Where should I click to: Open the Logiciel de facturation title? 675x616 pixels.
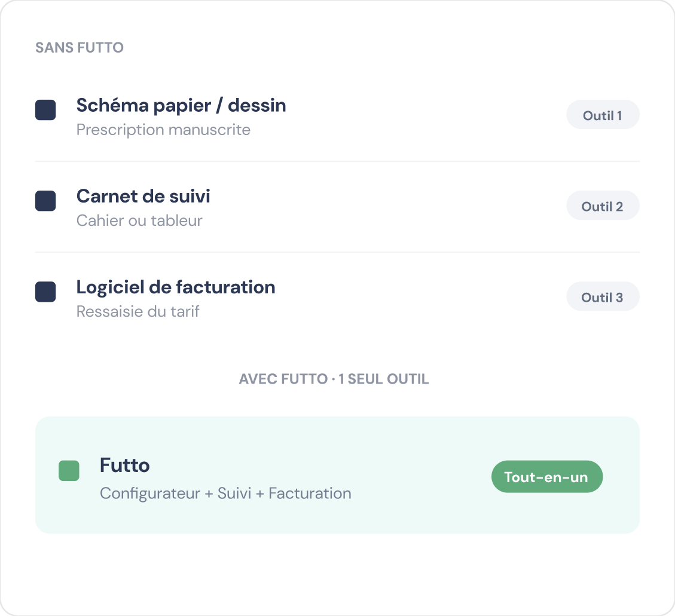pyautogui.click(x=176, y=287)
